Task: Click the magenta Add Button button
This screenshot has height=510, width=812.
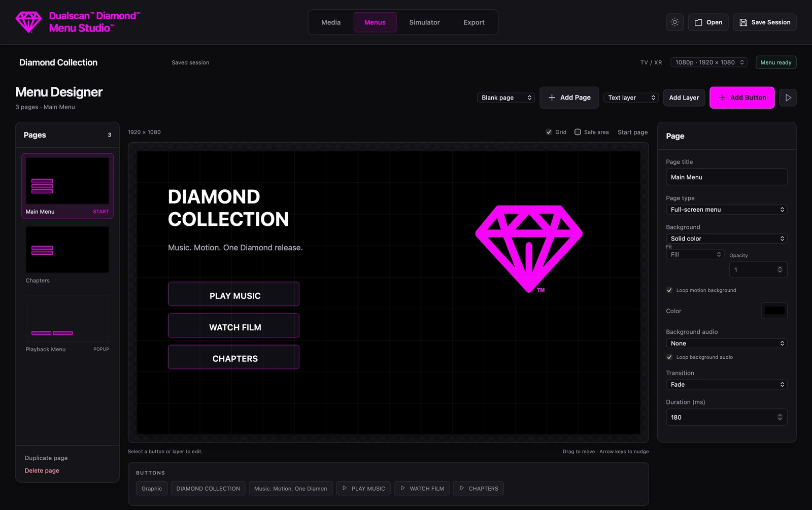Action: 742,97
